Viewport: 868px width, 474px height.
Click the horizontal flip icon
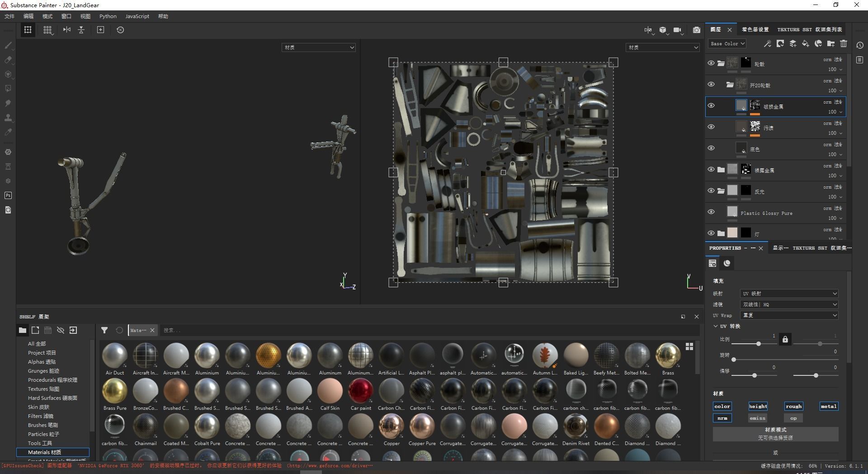67,30
